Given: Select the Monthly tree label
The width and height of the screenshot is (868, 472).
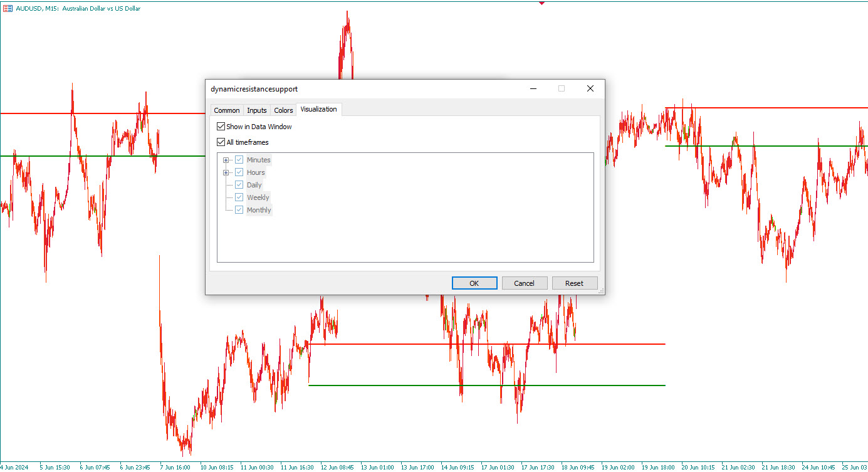Looking at the screenshot, I should (259, 210).
